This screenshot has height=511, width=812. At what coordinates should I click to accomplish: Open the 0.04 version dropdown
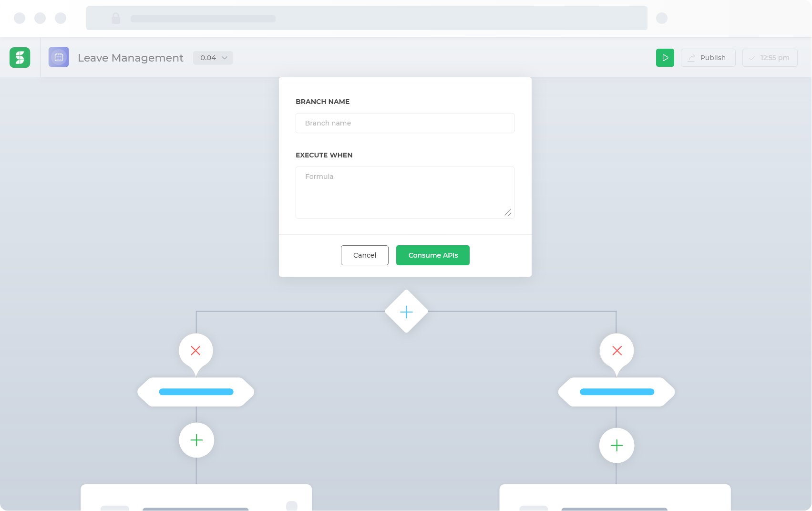click(x=213, y=58)
